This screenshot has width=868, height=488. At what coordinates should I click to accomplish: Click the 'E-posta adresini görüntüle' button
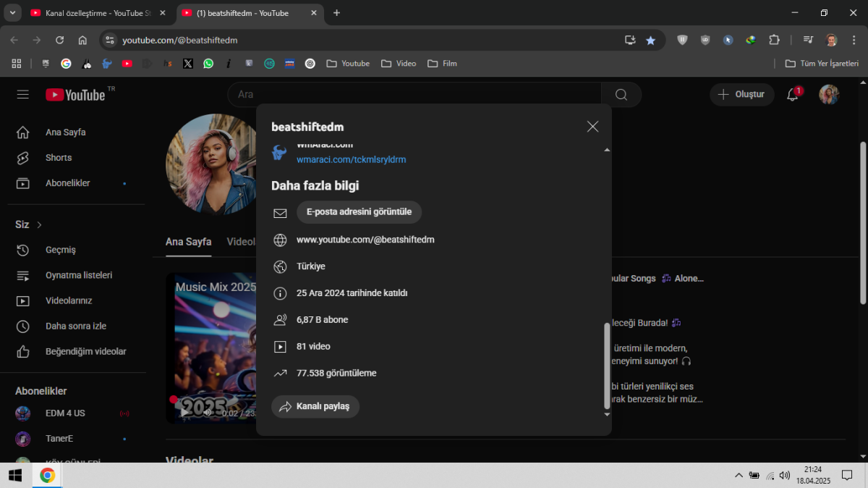click(x=359, y=212)
